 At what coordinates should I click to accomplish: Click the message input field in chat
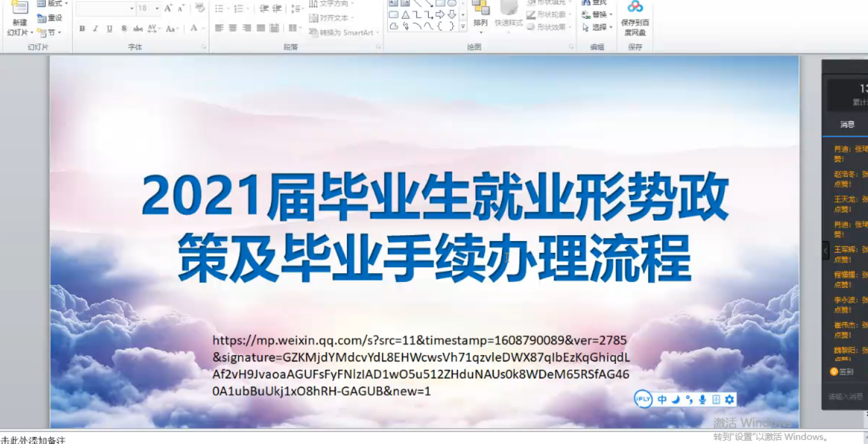point(846,397)
